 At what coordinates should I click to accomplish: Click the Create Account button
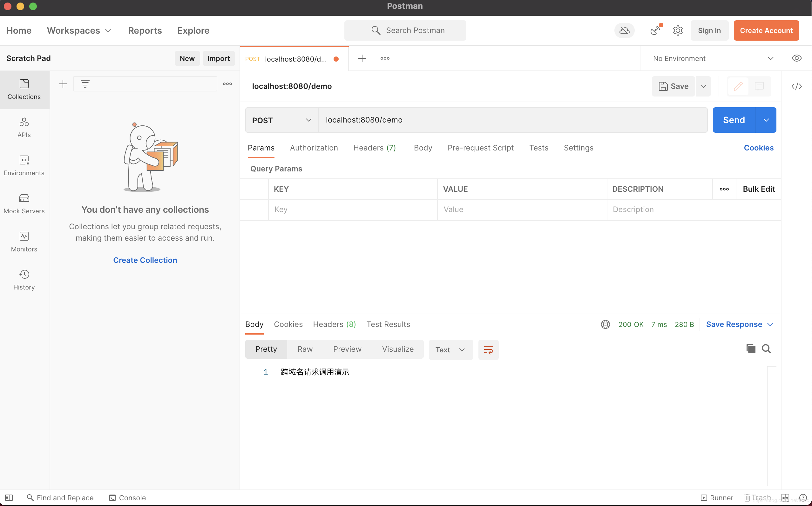766,30
